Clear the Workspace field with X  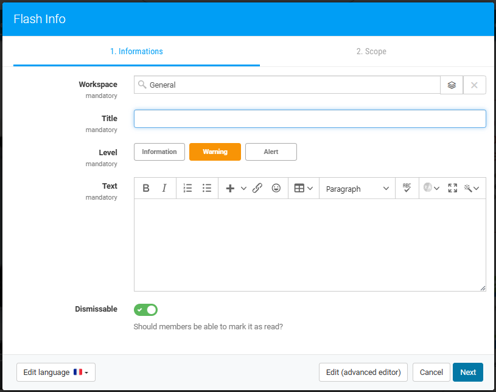pyautogui.click(x=474, y=85)
